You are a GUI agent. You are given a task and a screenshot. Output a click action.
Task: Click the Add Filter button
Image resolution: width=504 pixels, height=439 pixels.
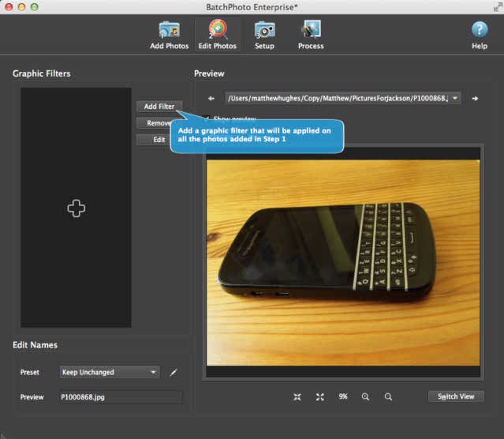click(159, 107)
